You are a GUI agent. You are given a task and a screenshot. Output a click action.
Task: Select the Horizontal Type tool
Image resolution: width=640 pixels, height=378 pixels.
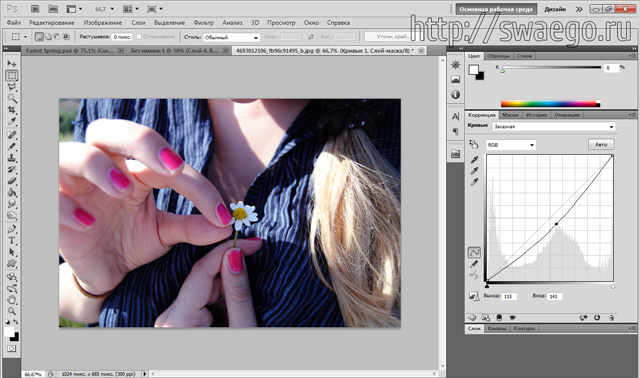point(12,240)
